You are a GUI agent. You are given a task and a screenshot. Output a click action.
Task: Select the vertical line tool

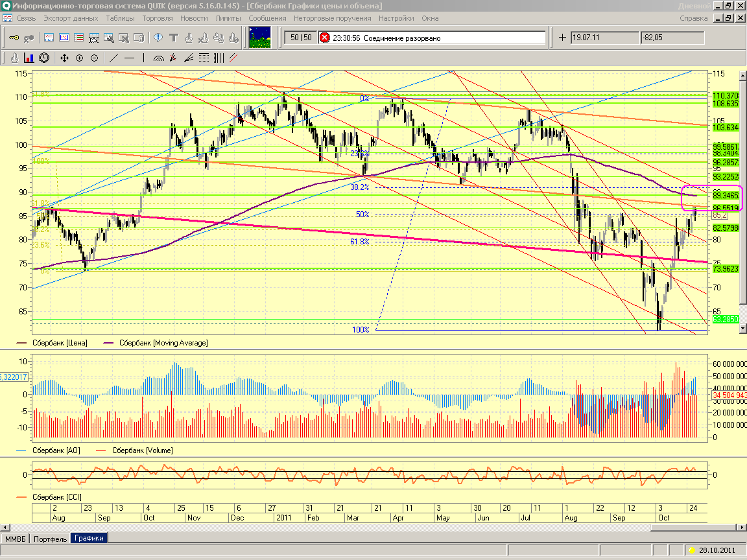coord(143,58)
